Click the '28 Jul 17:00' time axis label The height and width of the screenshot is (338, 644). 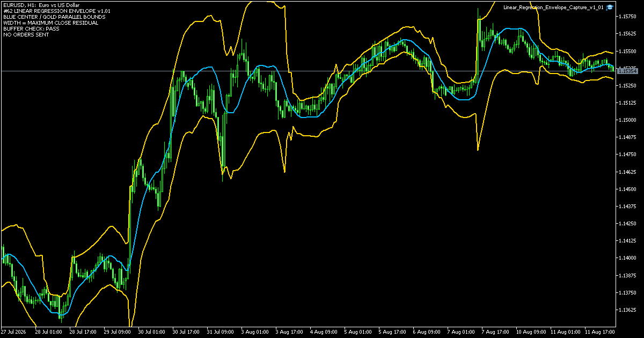pos(84,332)
